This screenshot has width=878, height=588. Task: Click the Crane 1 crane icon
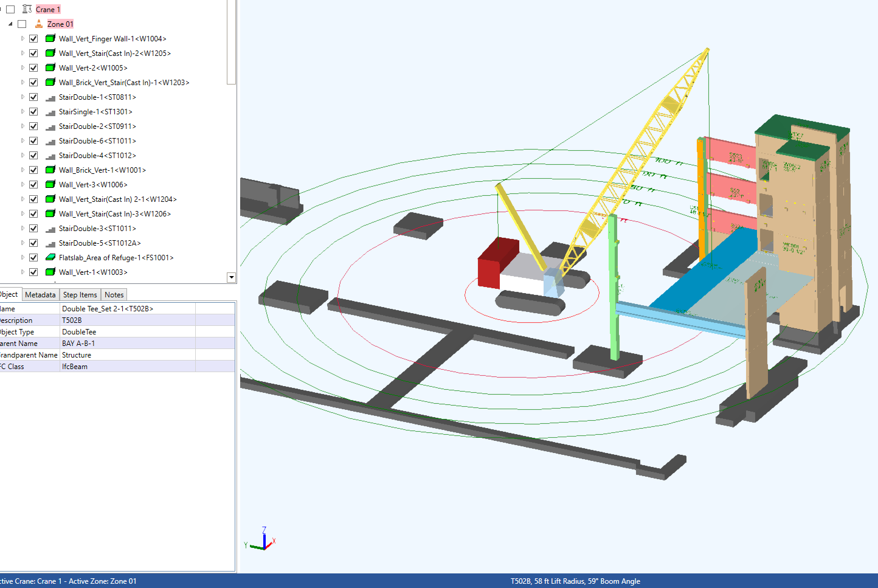[x=27, y=9]
